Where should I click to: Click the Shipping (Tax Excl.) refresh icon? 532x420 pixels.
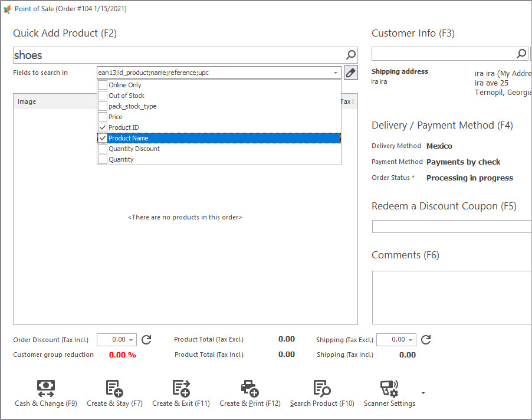[x=426, y=340]
